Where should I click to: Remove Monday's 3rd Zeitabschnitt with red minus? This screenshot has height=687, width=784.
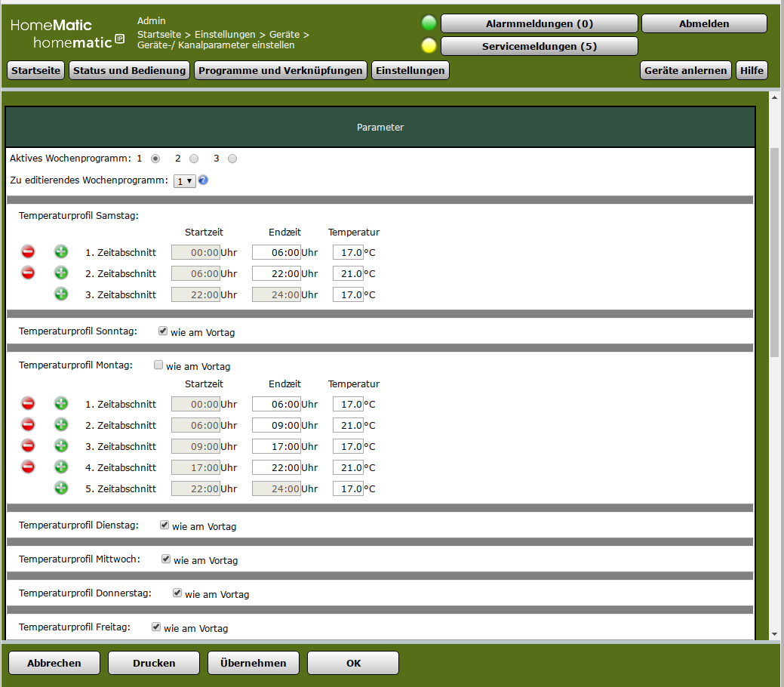[x=28, y=445]
